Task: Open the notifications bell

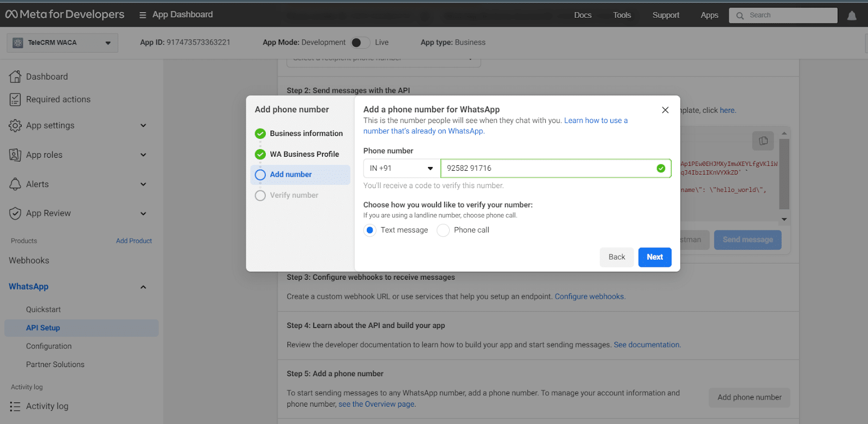Action: point(852,16)
